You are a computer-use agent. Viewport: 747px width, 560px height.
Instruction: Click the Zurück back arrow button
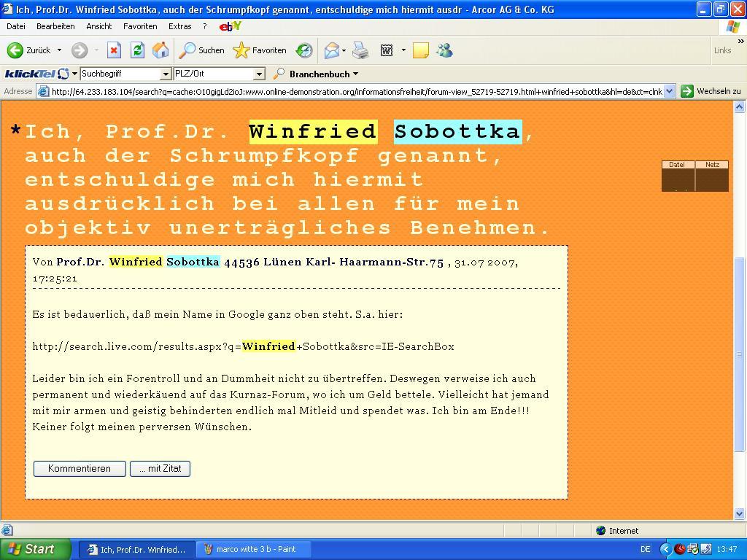click(15, 50)
